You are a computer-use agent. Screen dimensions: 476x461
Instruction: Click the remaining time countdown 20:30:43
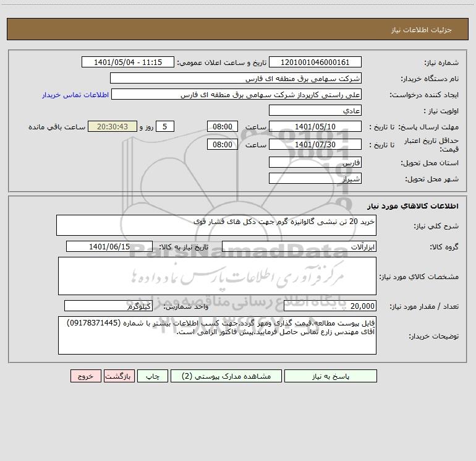[x=113, y=126]
